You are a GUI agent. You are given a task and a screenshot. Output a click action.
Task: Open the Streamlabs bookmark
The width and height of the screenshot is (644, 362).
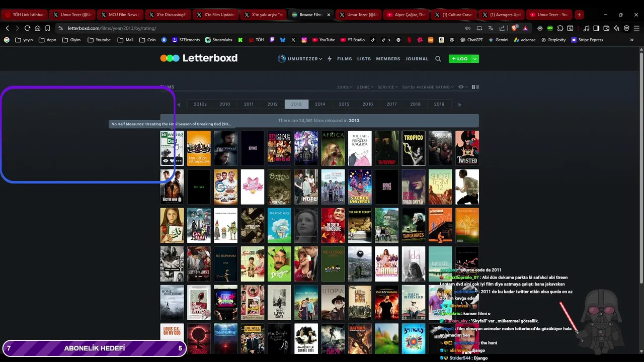point(218,40)
